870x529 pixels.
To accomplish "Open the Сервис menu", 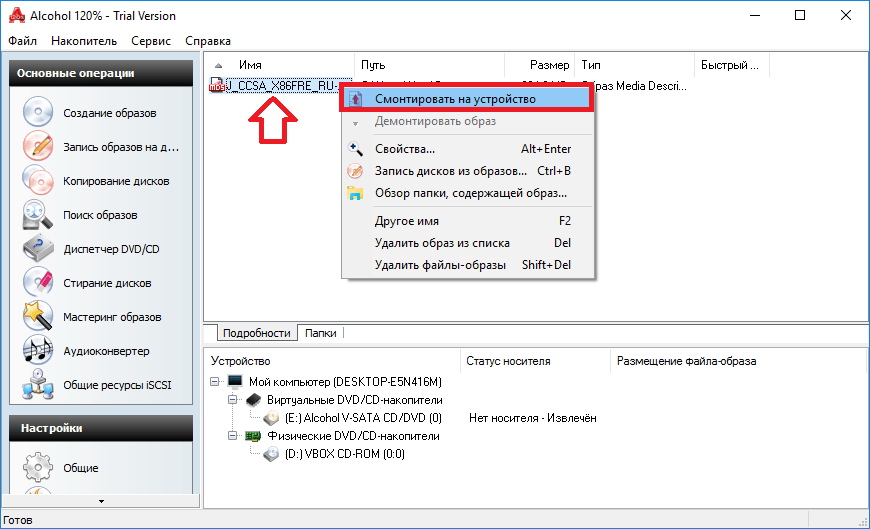I will [x=151, y=41].
